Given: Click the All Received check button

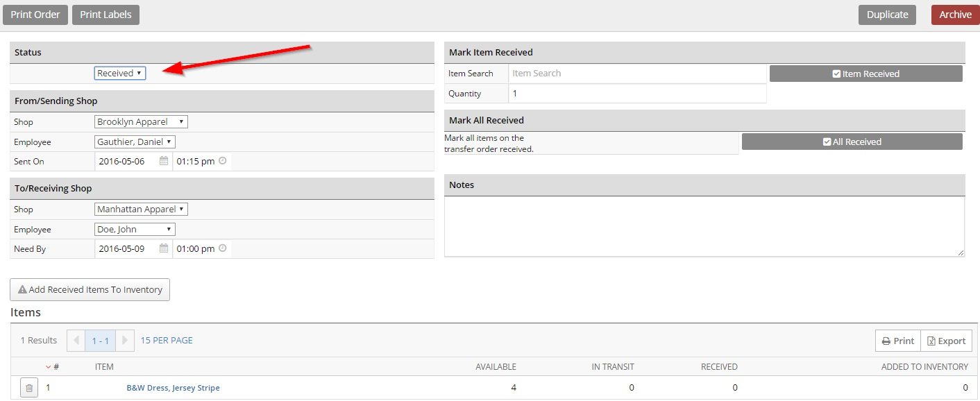Looking at the screenshot, I should [852, 142].
